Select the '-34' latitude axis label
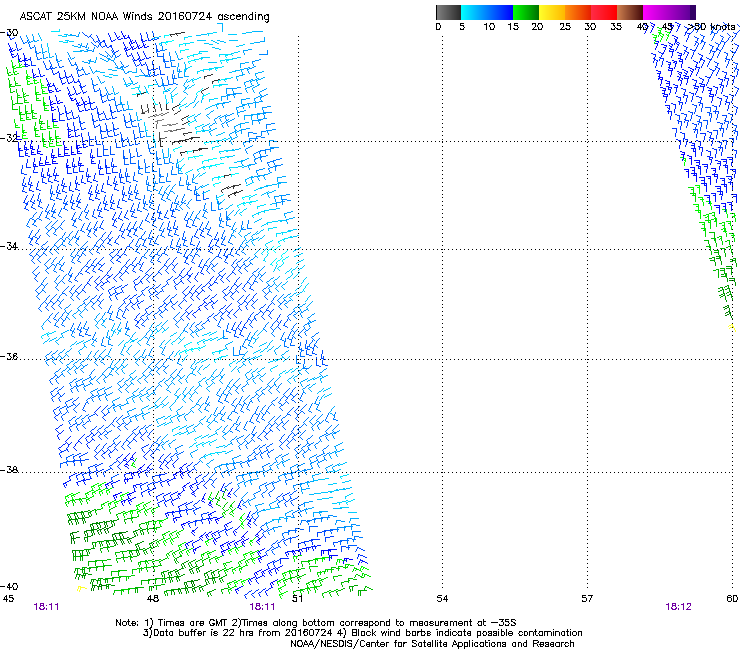The width and height of the screenshot is (740, 650). [x=9, y=246]
